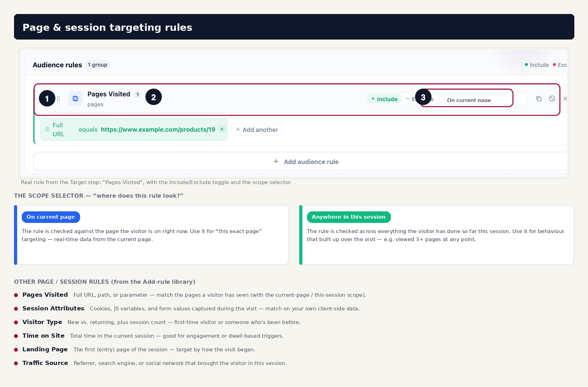Click the 'Full URL' condition label
588x387 pixels.
[59, 129]
